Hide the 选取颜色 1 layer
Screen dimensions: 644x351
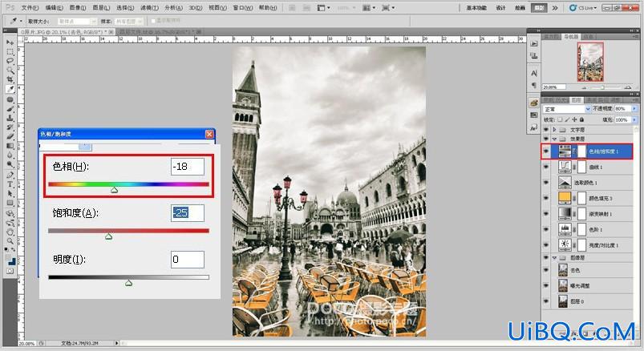click(x=546, y=182)
